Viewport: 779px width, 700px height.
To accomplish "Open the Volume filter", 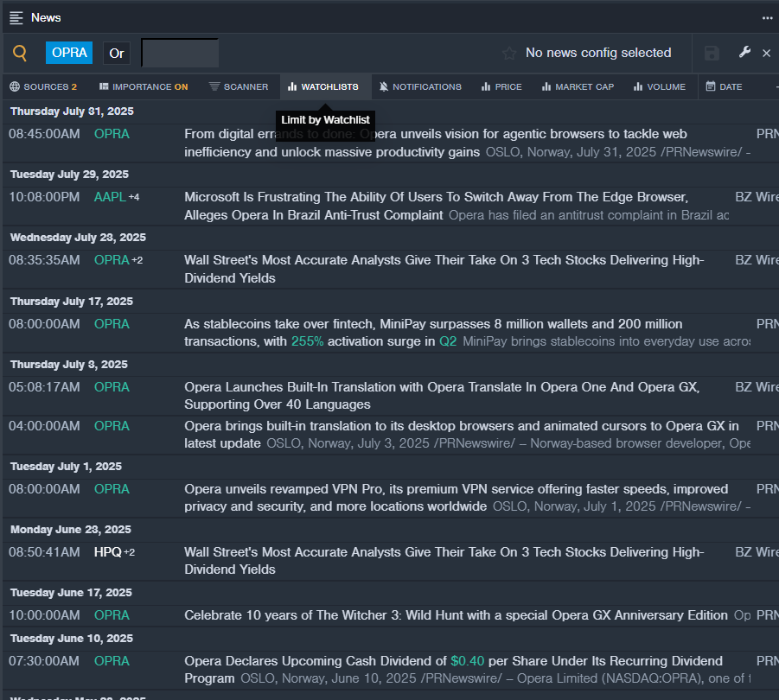I will click(x=660, y=87).
